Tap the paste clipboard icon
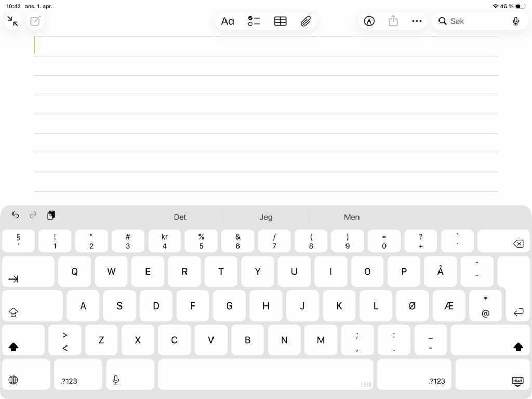Viewport: 532px width, 399px height. tap(51, 215)
